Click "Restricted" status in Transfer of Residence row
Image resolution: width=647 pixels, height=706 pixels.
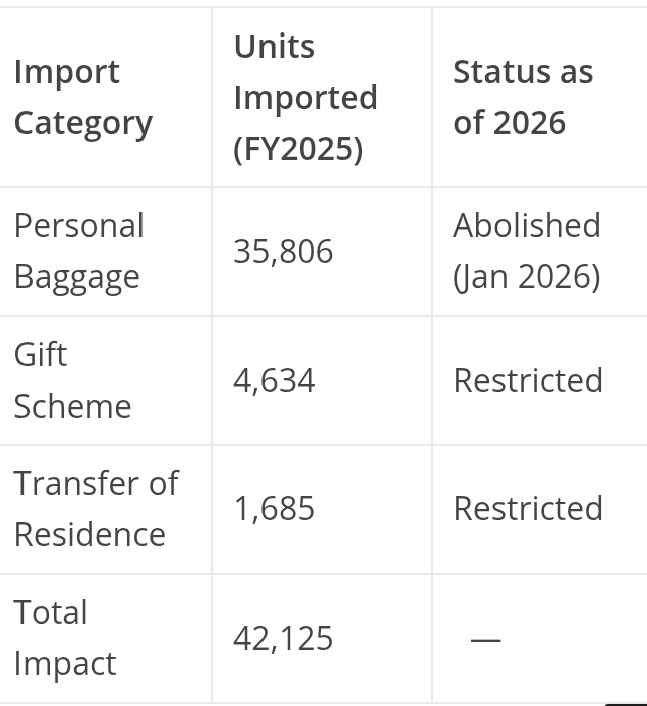point(528,509)
